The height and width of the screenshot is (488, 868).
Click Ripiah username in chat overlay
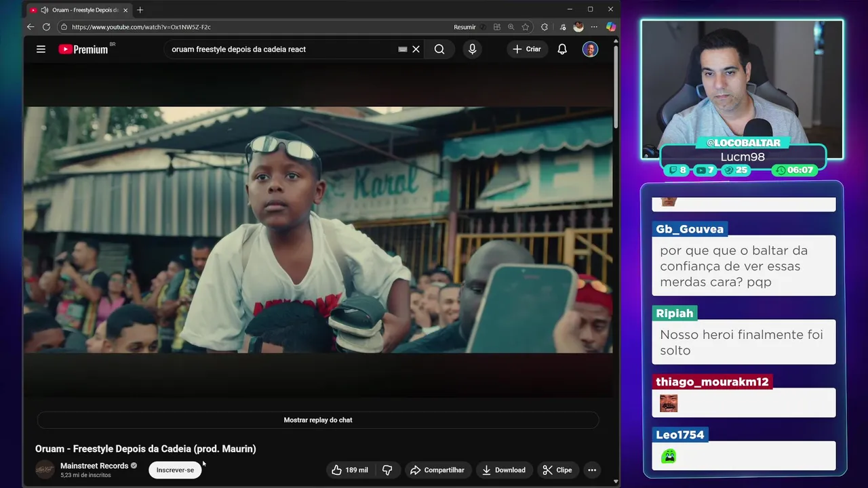[675, 313]
